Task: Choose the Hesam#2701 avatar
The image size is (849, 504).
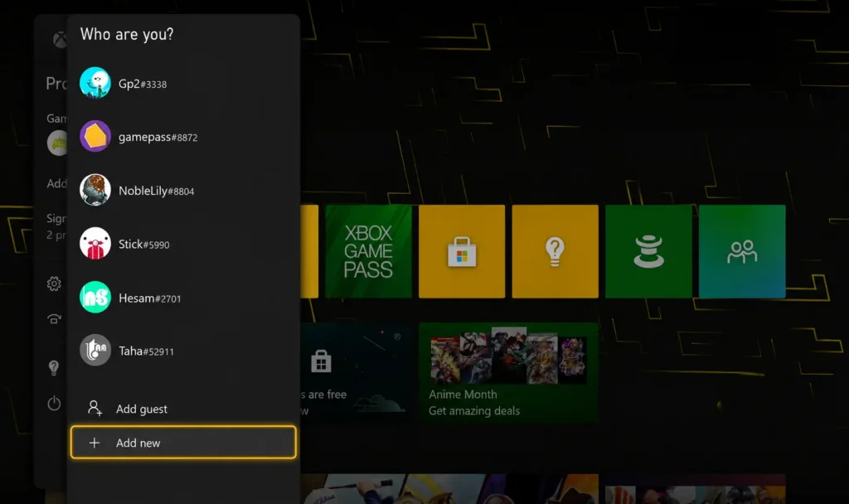Action: click(x=95, y=298)
